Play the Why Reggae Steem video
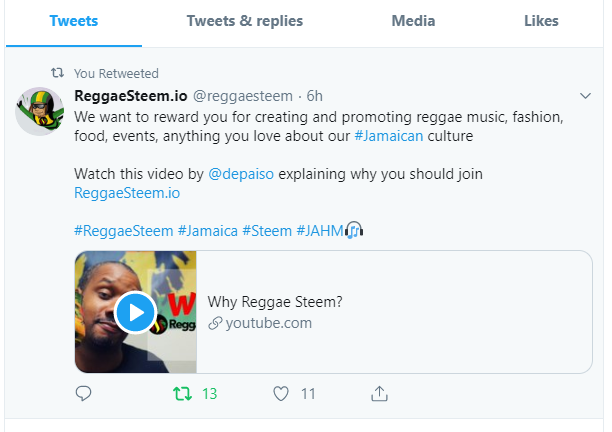Screen dimensions: 612x432 pyautogui.click(x=135, y=312)
